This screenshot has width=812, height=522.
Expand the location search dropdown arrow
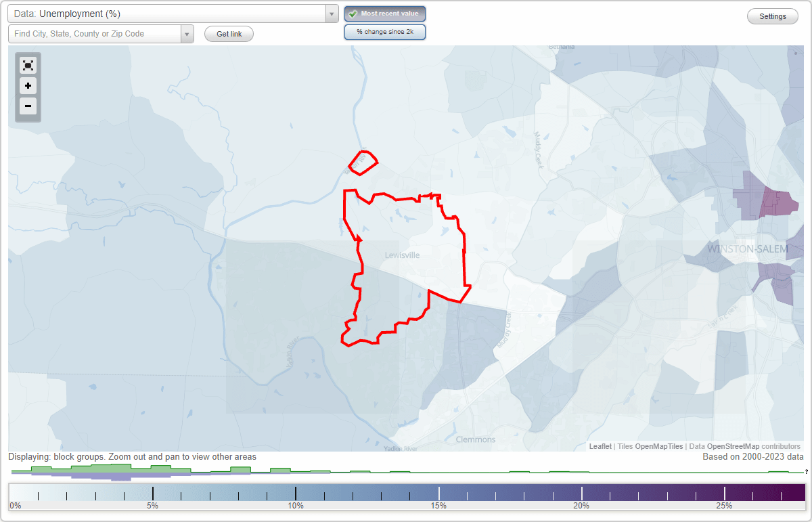(x=187, y=34)
